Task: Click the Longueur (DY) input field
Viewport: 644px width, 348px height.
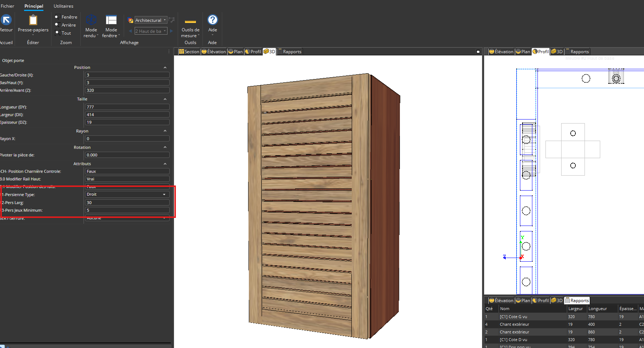Action: coord(127,107)
